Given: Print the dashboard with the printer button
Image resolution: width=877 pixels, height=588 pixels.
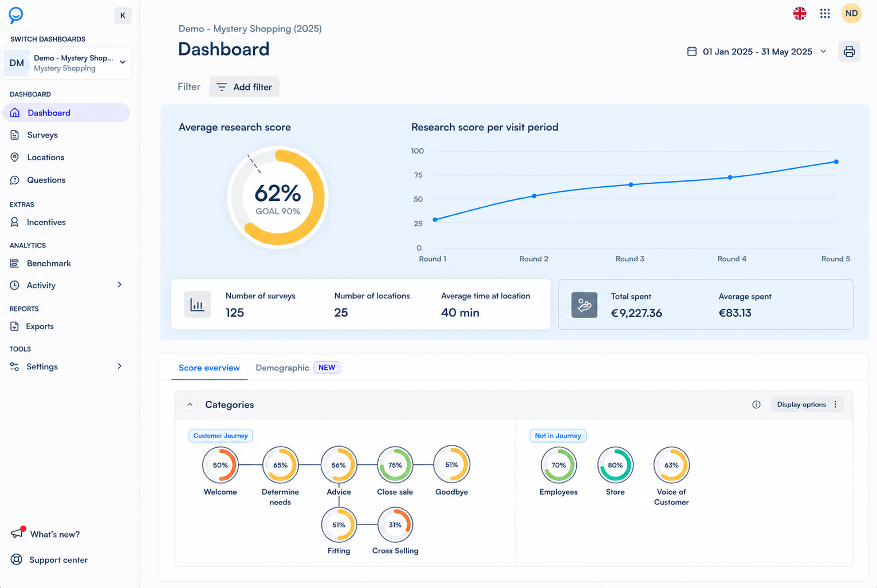Looking at the screenshot, I should [849, 52].
